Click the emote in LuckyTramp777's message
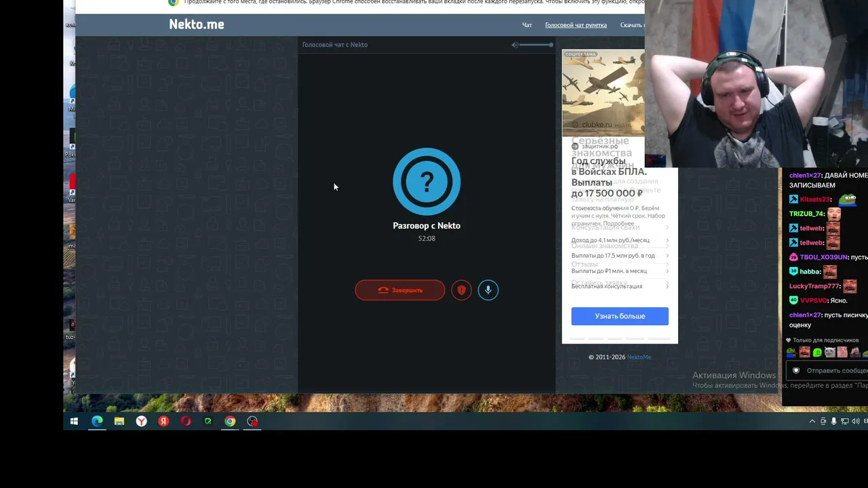 pyautogui.click(x=850, y=286)
